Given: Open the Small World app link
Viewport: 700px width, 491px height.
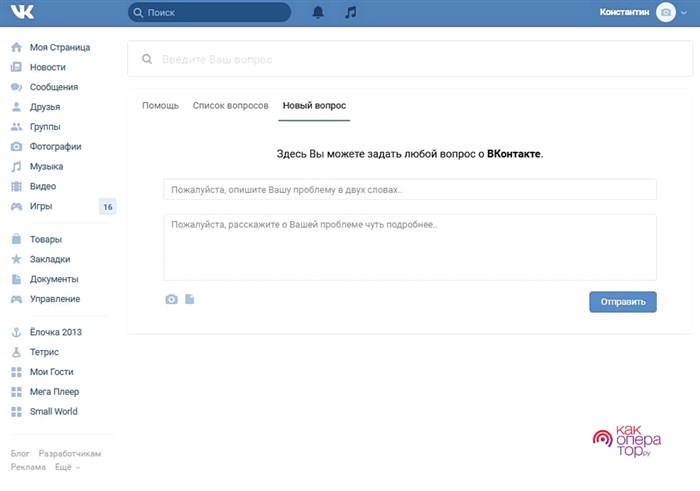Looking at the screenshot, I should 54,412.
